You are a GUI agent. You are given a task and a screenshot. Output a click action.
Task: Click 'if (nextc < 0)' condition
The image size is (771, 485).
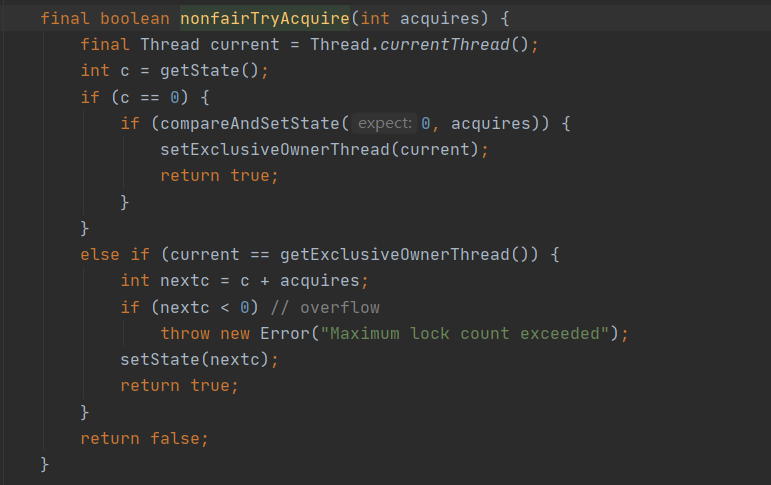[x=189, y=307]
